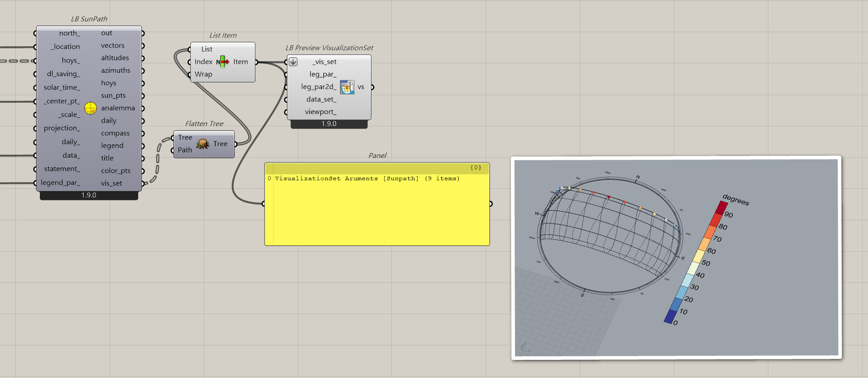Click the Index input of List Item
The image size is (868, 378).
click(x=203, y=62)
